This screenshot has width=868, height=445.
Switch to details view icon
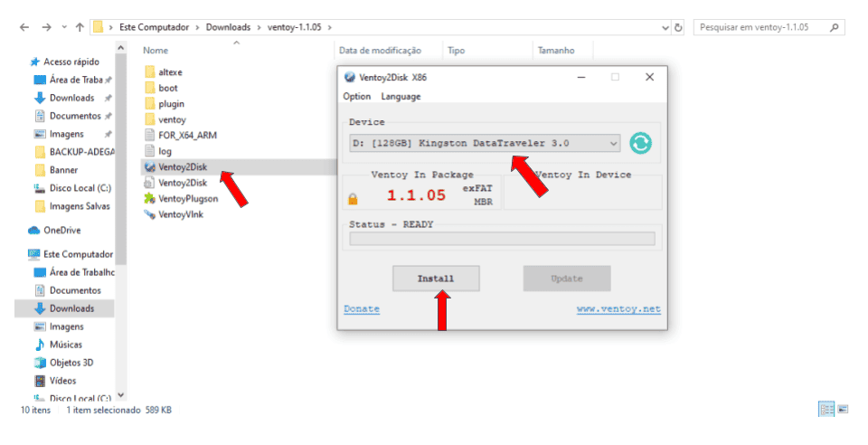click(x=826, y=410)
